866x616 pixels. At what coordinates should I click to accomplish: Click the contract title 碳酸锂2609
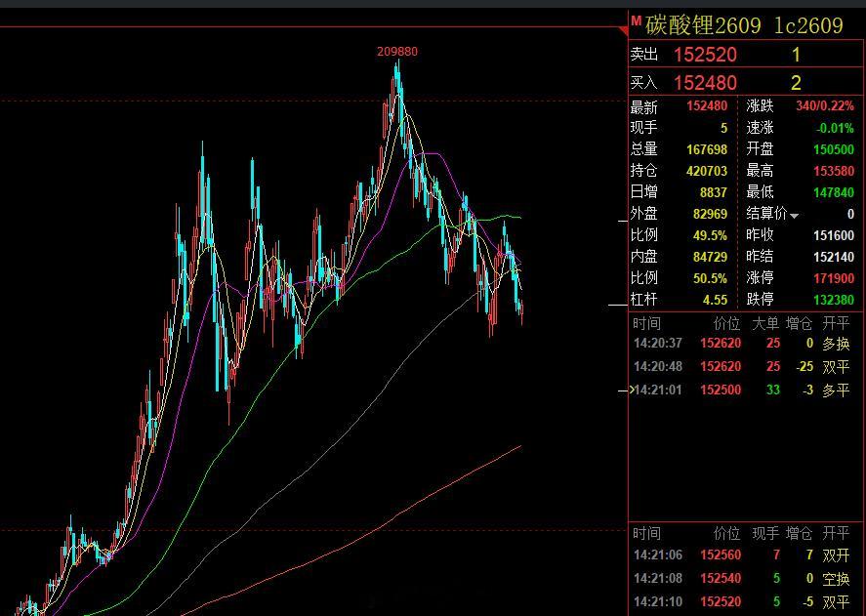pos(703,25)
